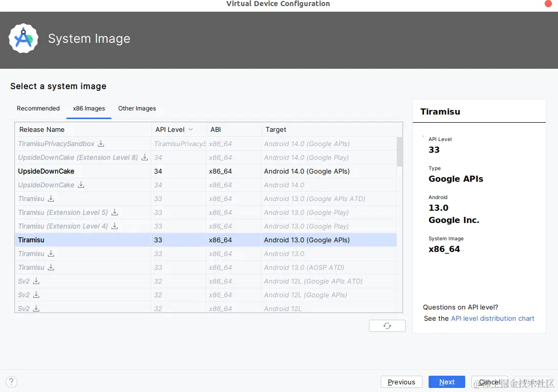
Task: Open the Other Images tab
Action: pyautogui.click(x=137, y=108)
